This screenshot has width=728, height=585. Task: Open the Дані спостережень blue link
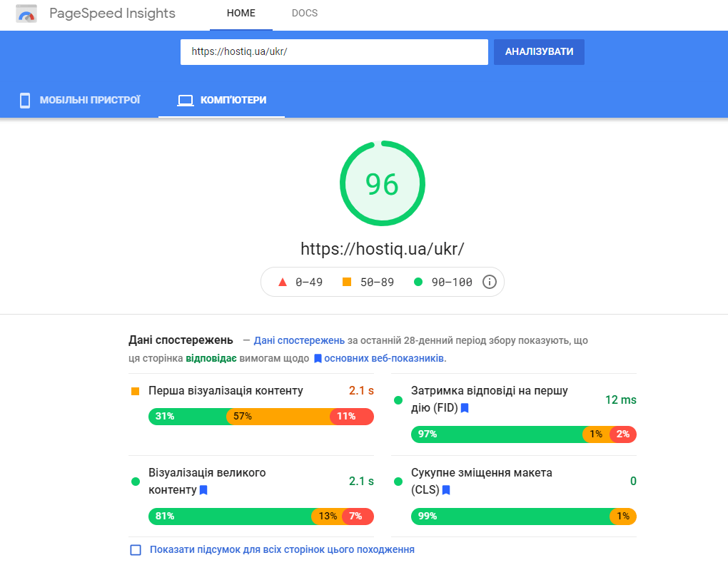tap(299, 340)
